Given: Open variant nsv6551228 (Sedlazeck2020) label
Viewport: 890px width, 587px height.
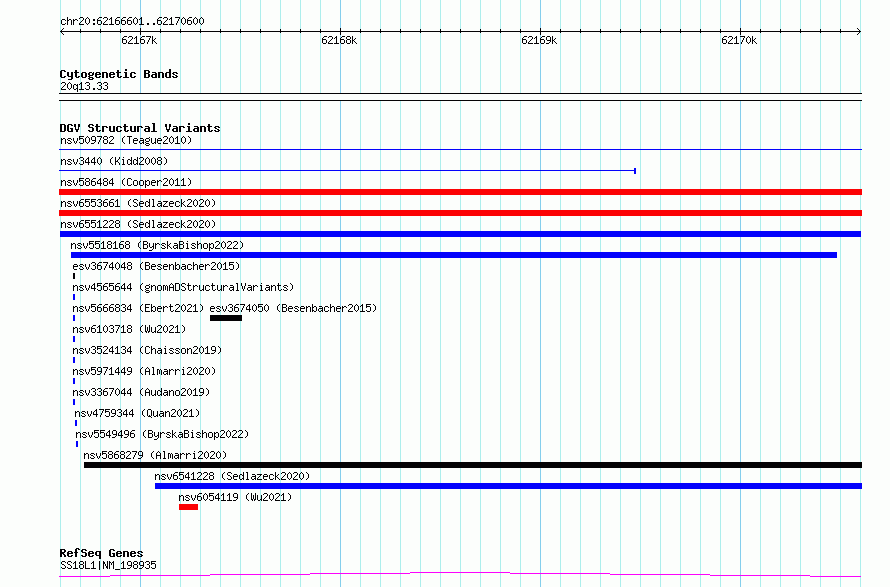Looking at the screenshot, I should point(138,224).
